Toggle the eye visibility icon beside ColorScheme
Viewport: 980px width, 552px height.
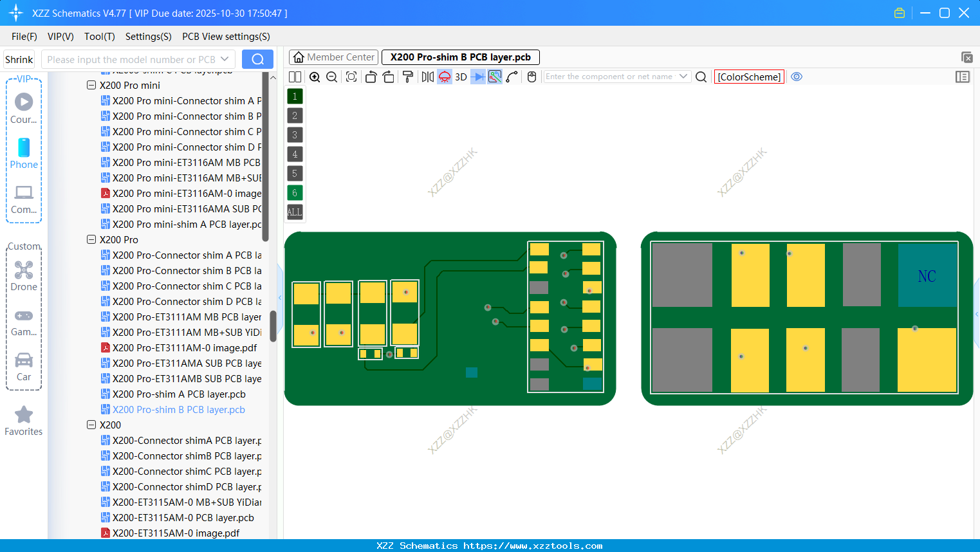coord(797,77)
